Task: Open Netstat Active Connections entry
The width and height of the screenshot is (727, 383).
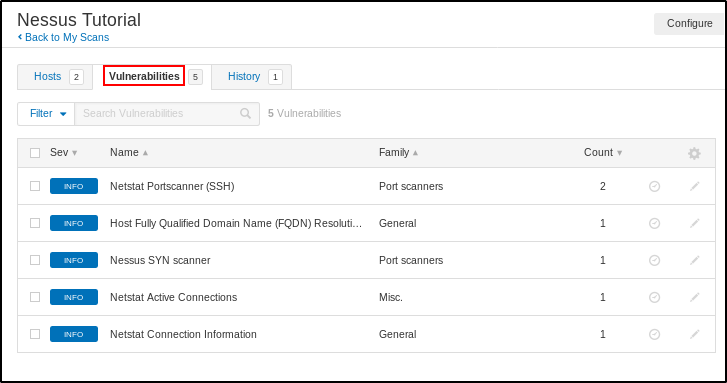Action: [173, 297]
